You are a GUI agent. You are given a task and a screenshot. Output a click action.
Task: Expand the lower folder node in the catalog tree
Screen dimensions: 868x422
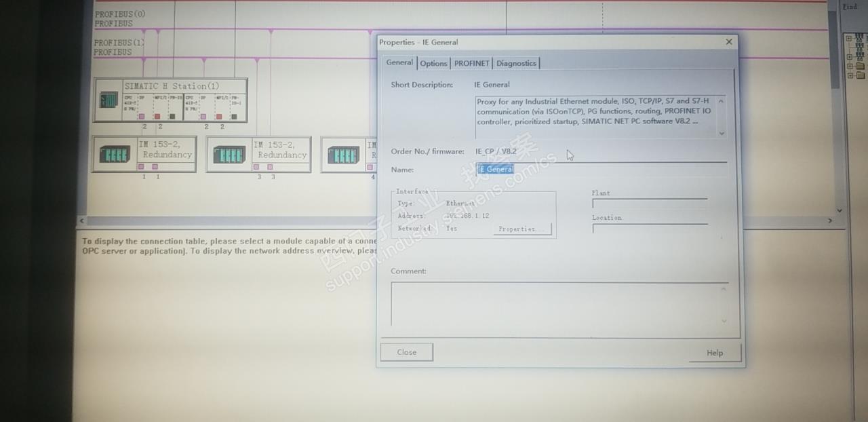pos(849,76)
